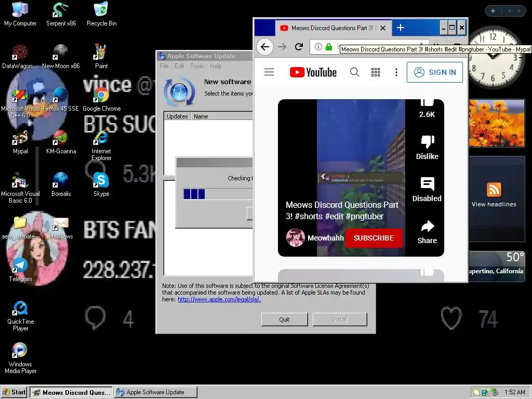Launch MailNews desktop shortcut
The width and height of the screenshot is (532, 399).
click(61, 227)
